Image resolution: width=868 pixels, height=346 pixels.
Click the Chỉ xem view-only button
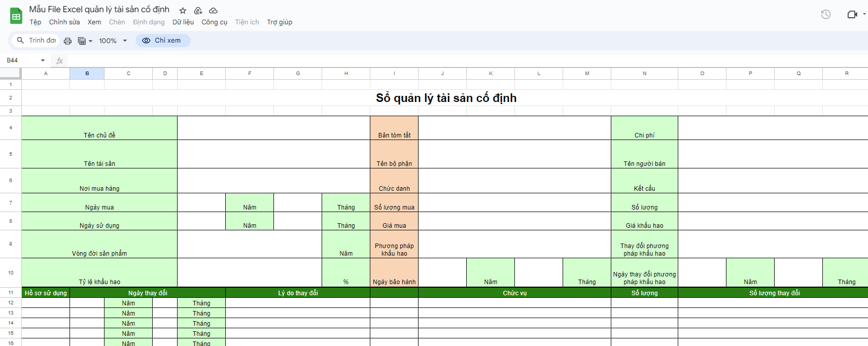click(x=163, y=41)
